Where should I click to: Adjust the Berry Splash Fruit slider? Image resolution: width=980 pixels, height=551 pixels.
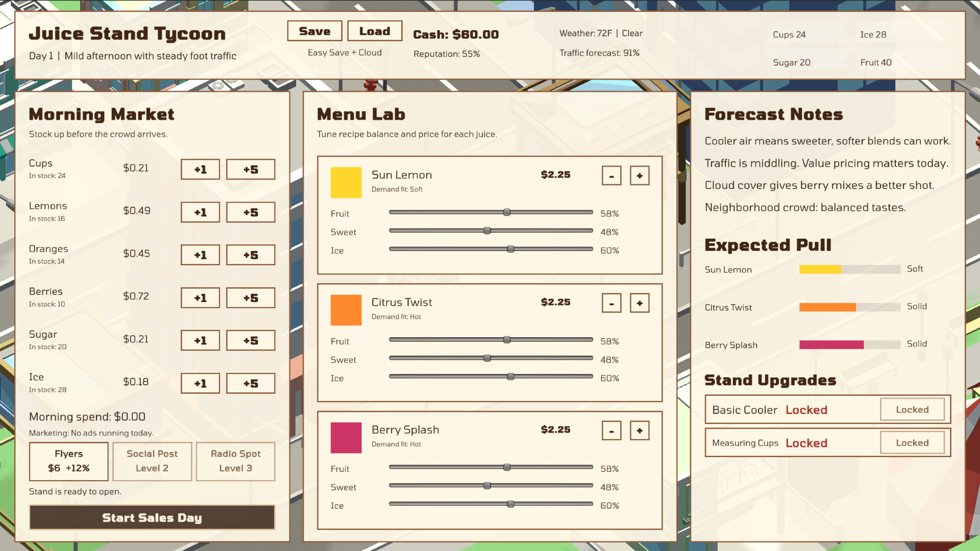(491, 467)
